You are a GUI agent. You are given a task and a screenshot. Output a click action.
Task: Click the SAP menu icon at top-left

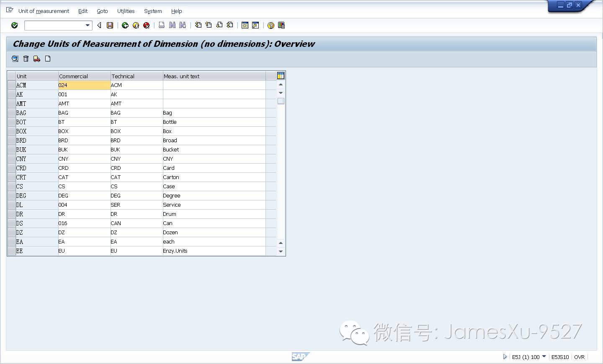[x=10, y=10]
